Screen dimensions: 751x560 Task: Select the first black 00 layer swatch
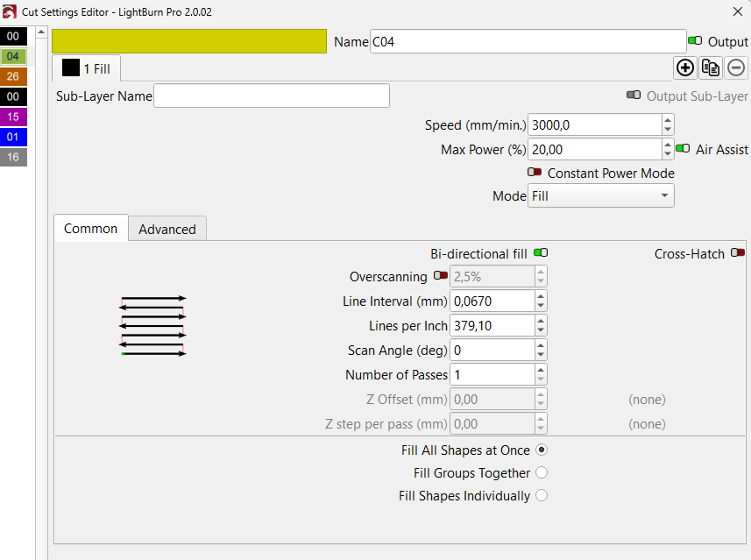coord(13,36)
